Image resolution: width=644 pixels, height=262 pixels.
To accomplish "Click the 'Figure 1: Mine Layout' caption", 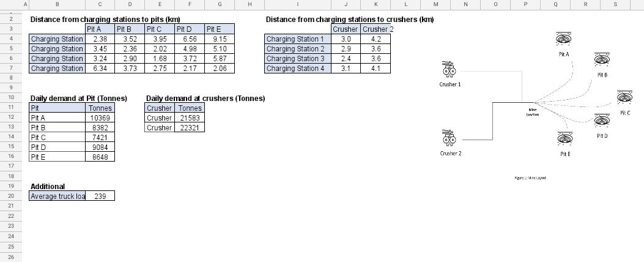I will point(530,178).
